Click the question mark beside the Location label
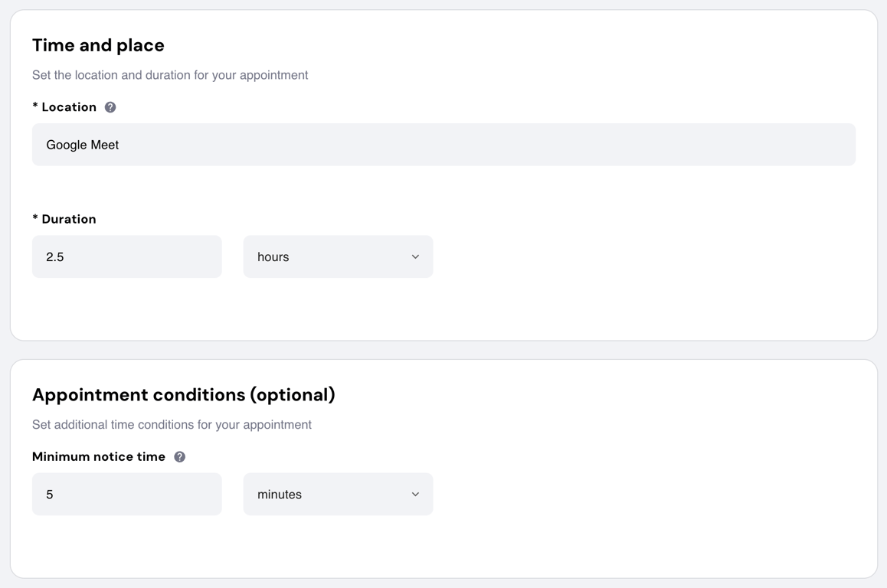Image resolution: width=887 pixels, height=588 pixels. 110,107
